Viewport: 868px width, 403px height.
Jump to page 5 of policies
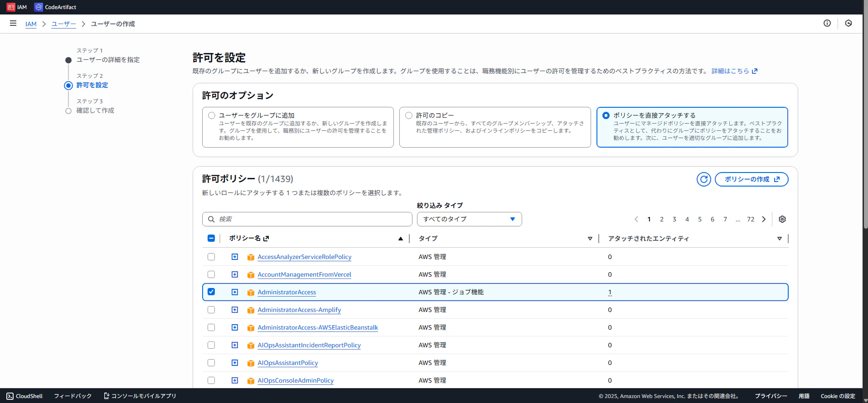(700, 219)
